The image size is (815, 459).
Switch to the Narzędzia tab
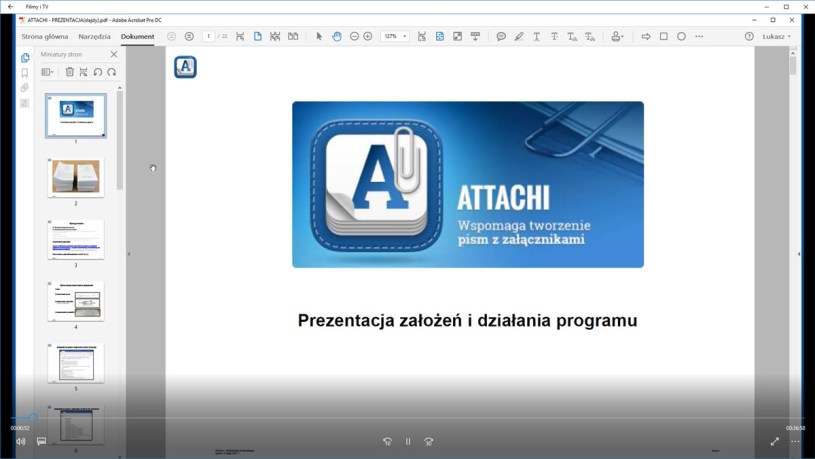(94, 36)
